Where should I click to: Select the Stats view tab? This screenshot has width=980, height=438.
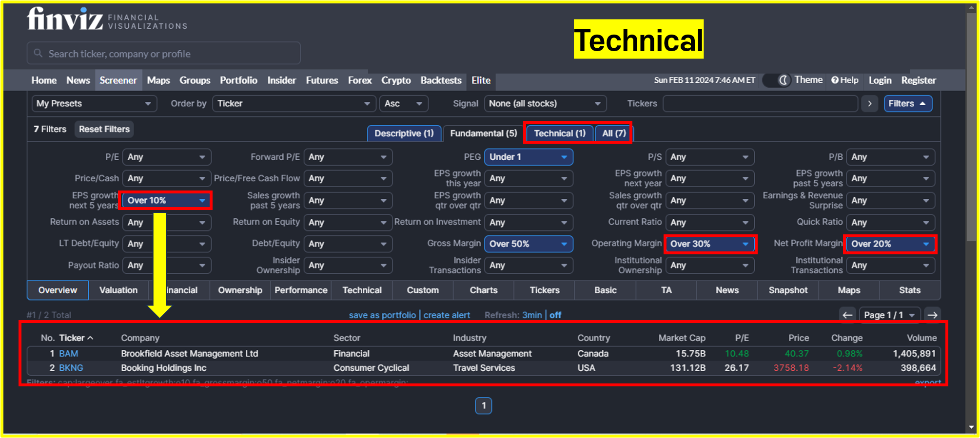[910, 290]
